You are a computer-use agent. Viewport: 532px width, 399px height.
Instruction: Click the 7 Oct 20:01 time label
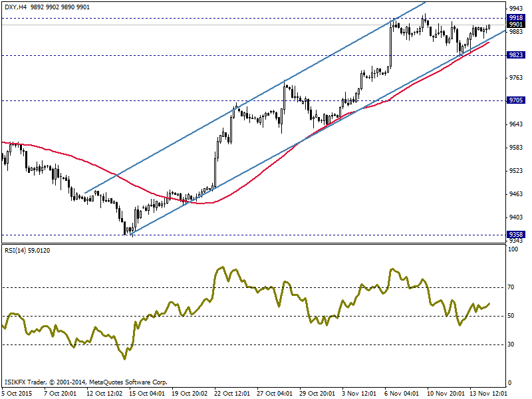[60, 393]
